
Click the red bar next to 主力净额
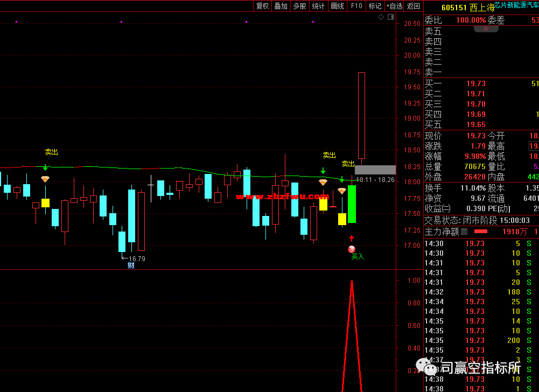tap(480, 232)
